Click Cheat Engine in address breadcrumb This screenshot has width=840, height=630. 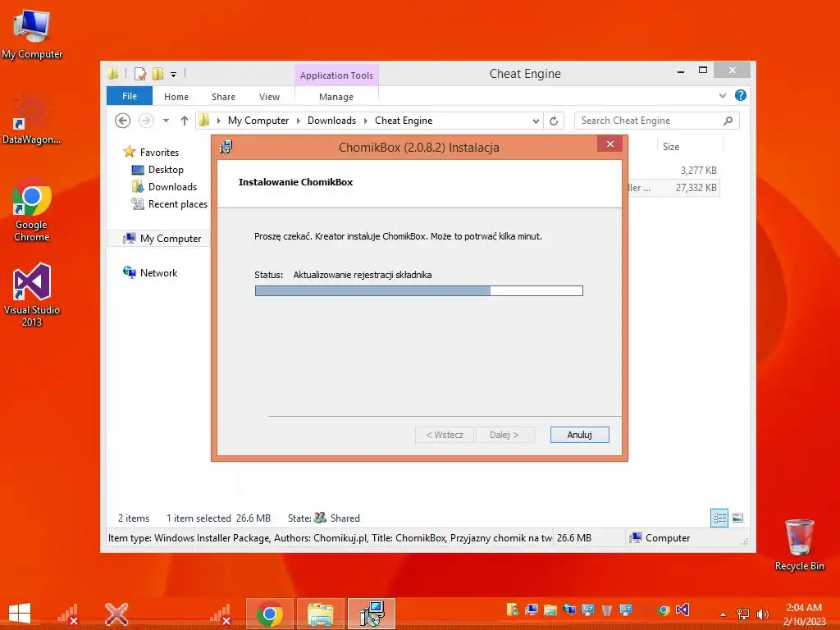[404, 121]
